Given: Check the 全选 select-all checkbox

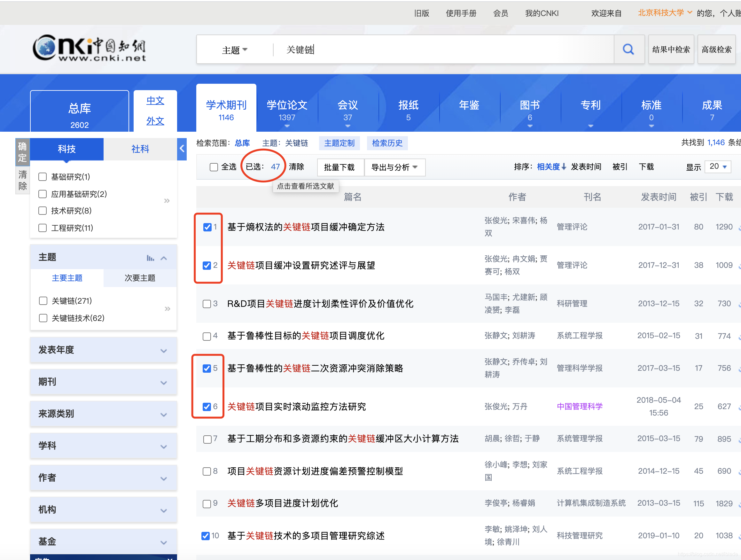Looking at the screenshot, I should pyautogui.click(x=214, y=167).
